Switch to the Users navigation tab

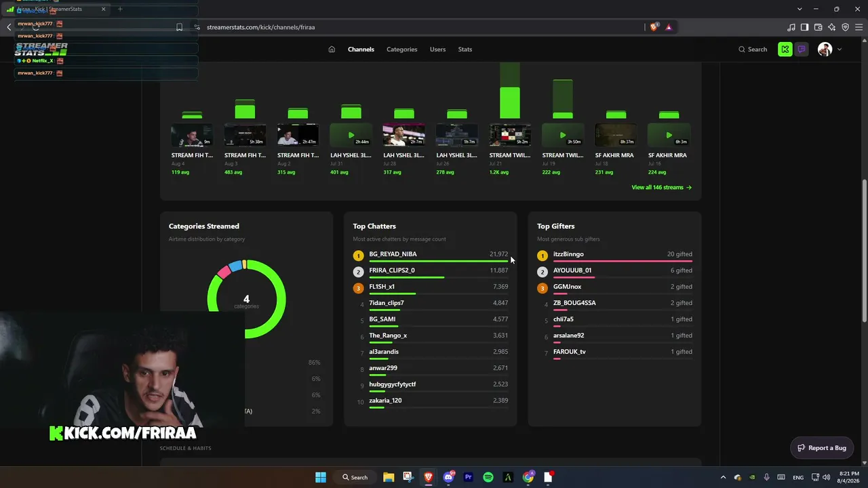coord(437,49)
